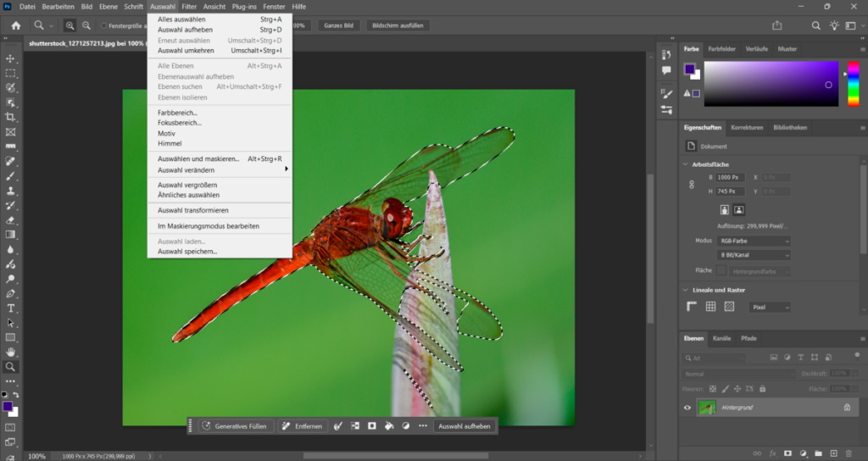The image size is (868, 461).
Task: Toggle rulers icon in Lineale und Raster
Action: pos(692,307)
